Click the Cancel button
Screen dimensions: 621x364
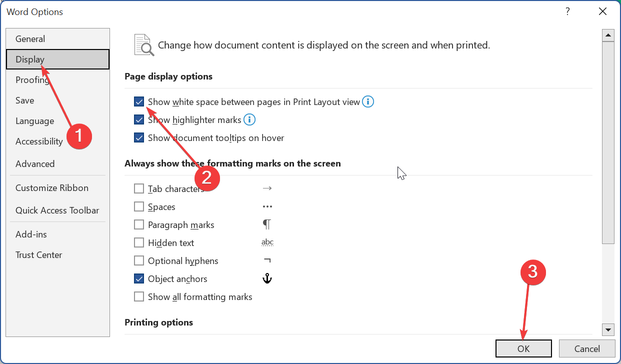pos(587,349)
